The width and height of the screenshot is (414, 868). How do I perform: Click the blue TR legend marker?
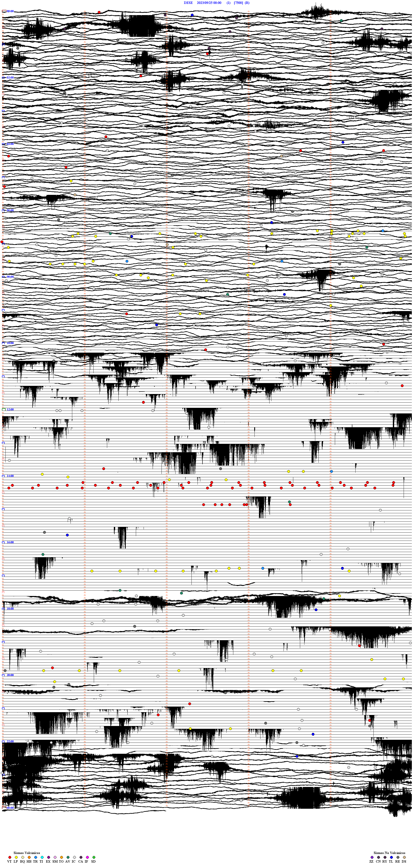36,857
